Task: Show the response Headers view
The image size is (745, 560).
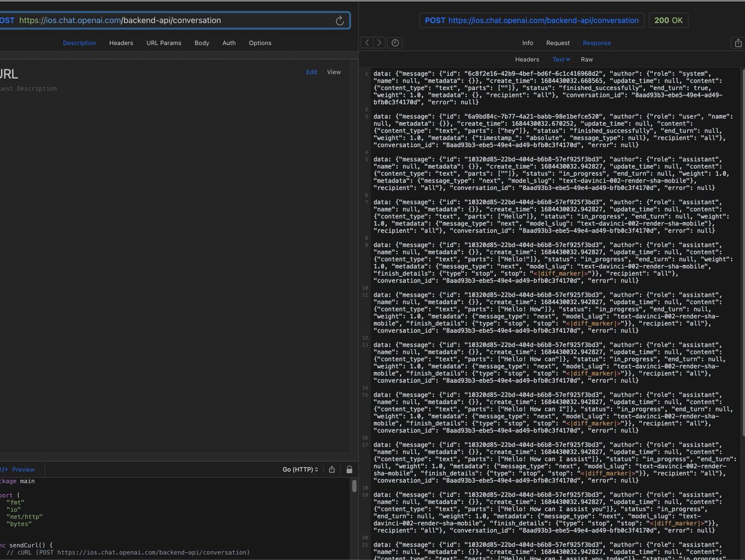Action: tap(527, 60)
